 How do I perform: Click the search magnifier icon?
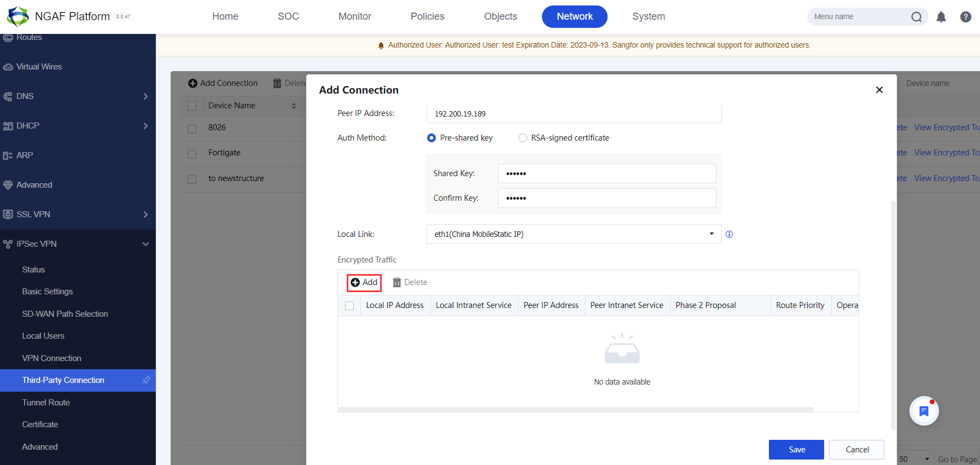(x=917, y=17)
